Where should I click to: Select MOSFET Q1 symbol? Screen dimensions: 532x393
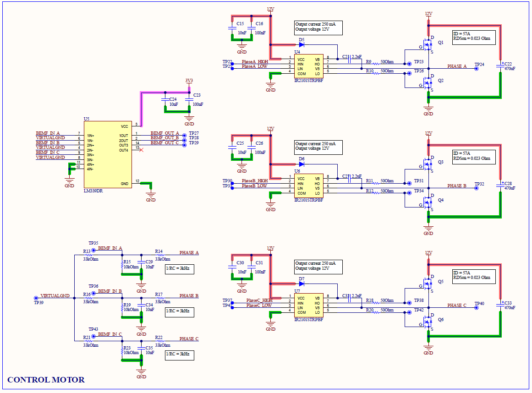point(428,44)
